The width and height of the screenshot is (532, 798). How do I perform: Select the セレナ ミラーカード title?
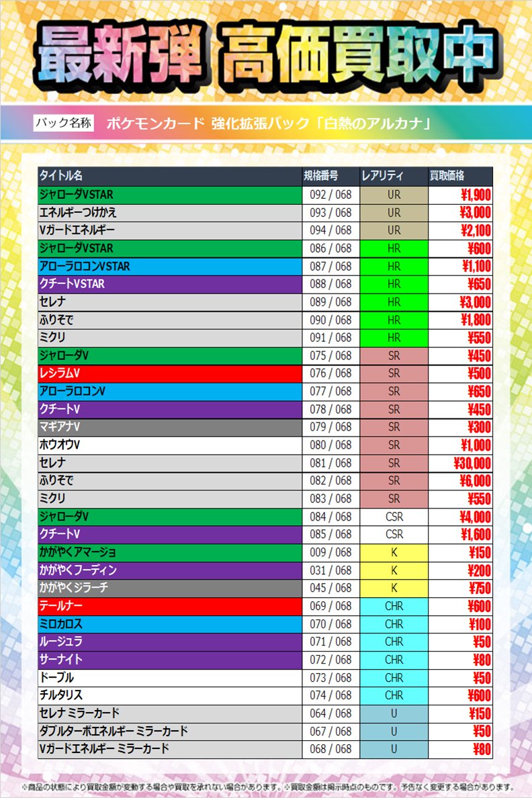pyautogui.click(x=79, y=713)
